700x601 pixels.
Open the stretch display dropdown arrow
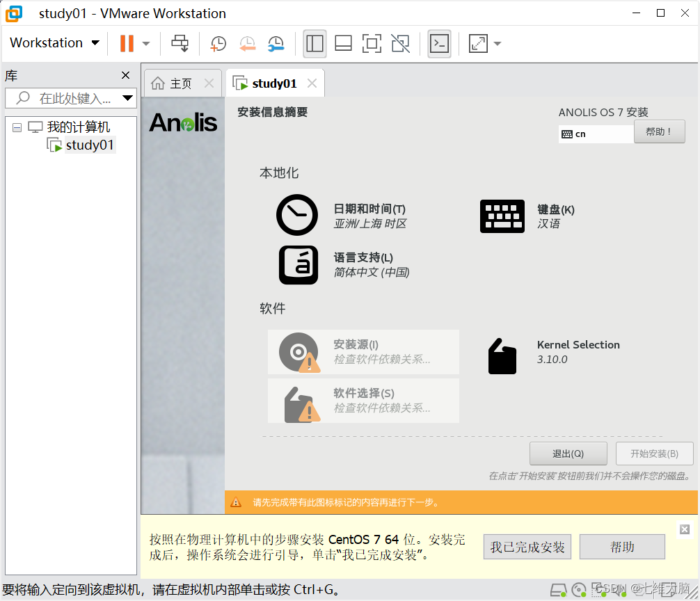tap(498, 44)
